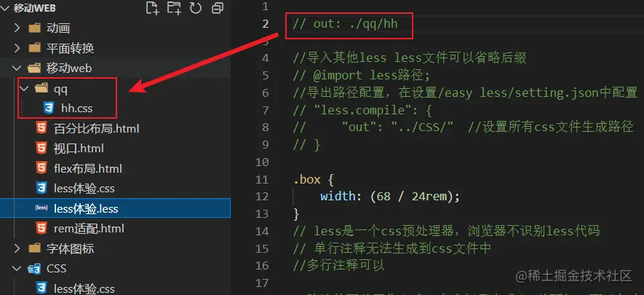Click the HTML5 icon beside flex布局.html
Screen dimensions: 644x295
(x=41, y=168)
